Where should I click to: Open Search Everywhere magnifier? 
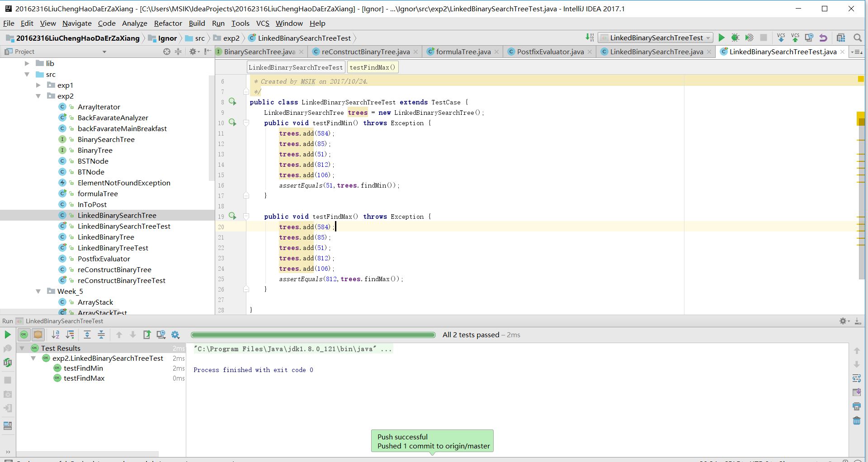point(857,38)
